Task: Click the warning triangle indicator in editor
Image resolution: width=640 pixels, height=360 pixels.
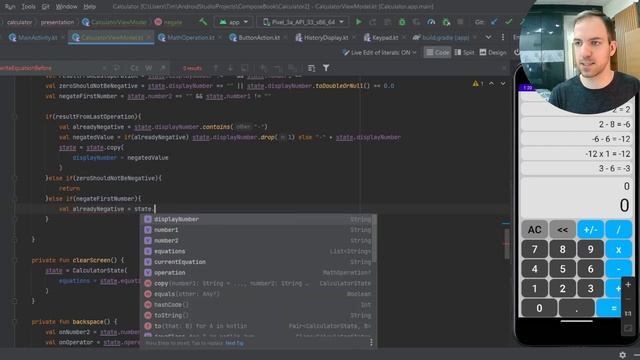Action: tap(476, 84)
